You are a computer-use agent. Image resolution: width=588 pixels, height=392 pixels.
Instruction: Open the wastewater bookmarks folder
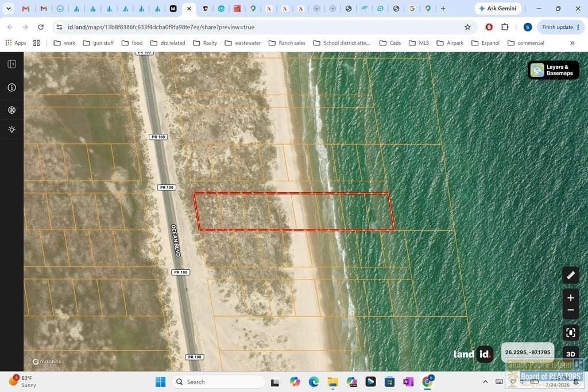[x=243, y=42]
